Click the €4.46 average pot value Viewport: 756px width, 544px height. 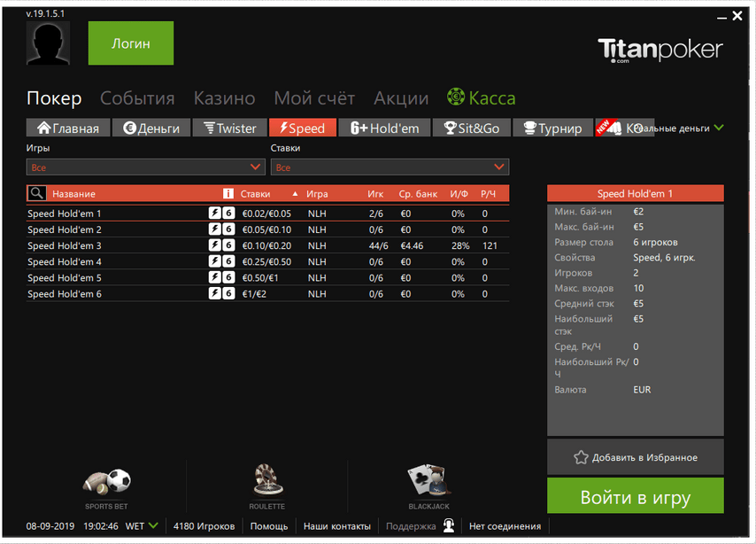(412, 245)
